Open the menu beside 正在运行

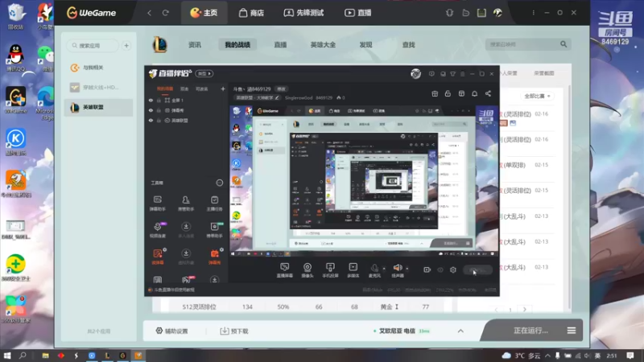coord(572,331)
